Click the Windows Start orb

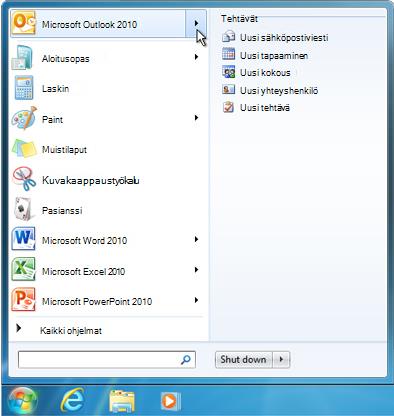(x=22, y=400)
